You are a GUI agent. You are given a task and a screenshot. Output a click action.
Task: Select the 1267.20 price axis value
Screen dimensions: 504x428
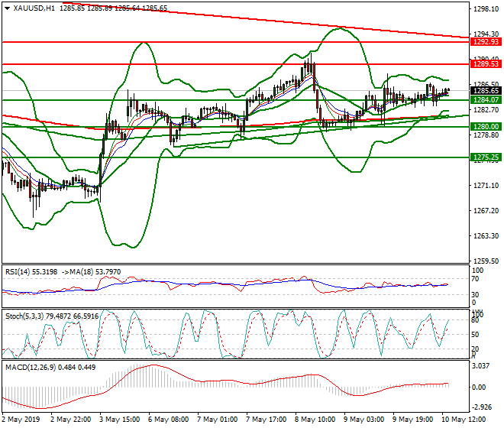[486, 211]
